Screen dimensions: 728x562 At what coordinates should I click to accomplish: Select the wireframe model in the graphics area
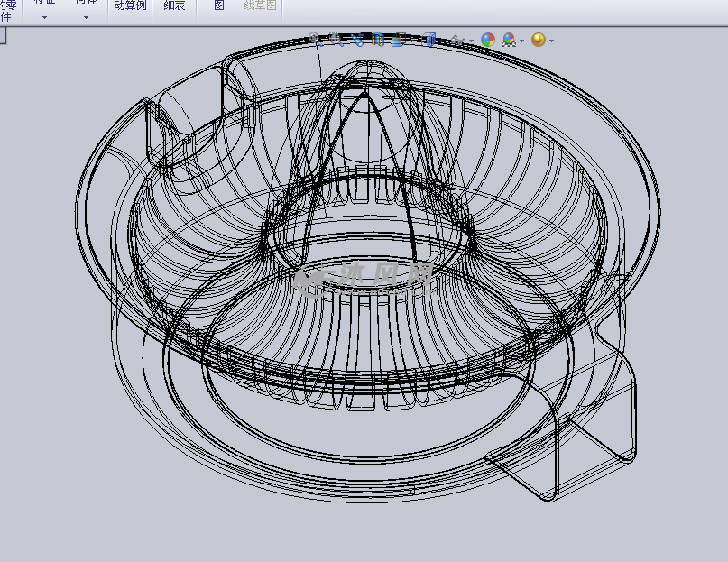pyautogui.click(x=361, y=271)
